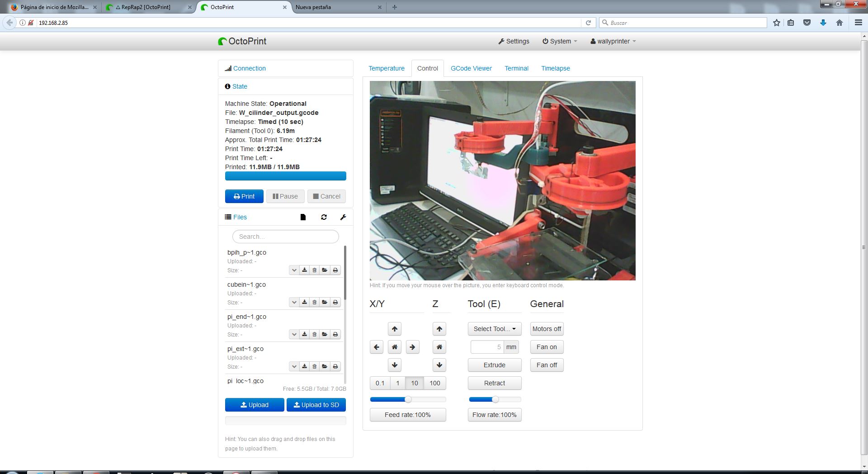Apply Feed rate:100% button
This screenshot has width=868, height=474.
pyautogui.click(x=408, y=415)
